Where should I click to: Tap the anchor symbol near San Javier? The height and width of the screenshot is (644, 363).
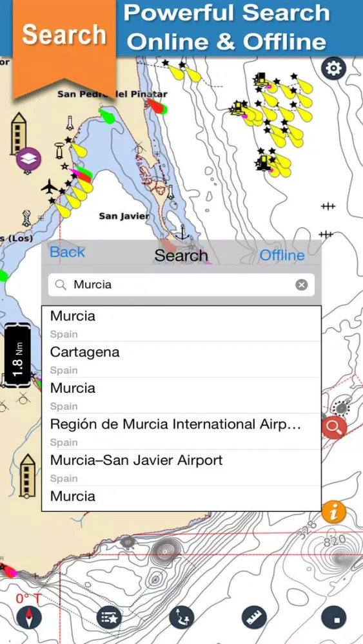(x=182, y=232)
